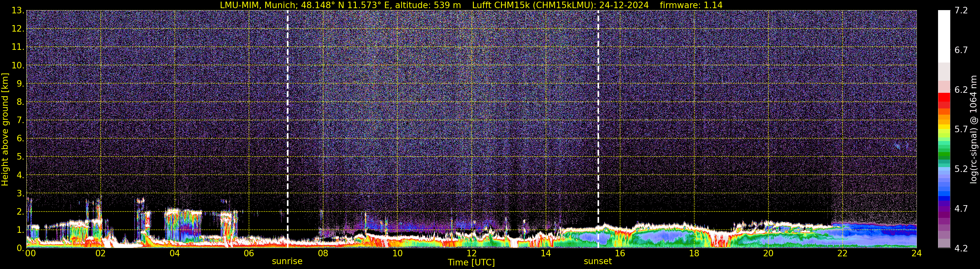Click the colorbar tick label '5.7'

pyautogui.click(x=961, y=130)
